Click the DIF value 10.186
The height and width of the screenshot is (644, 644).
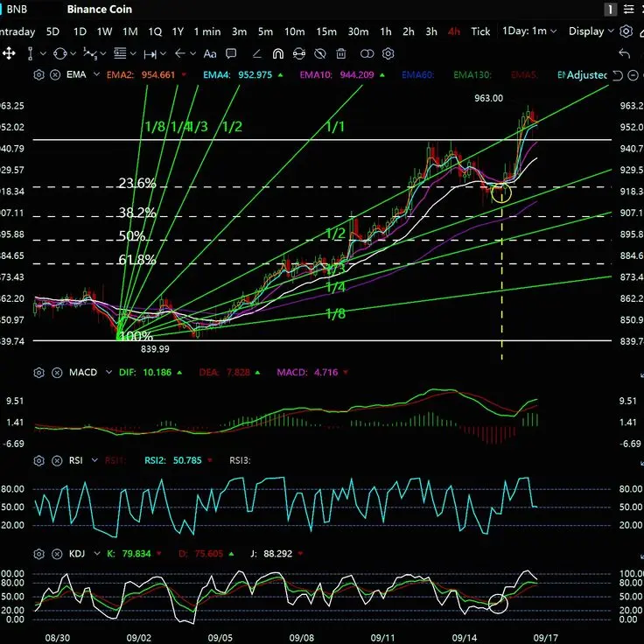tap(157, 373)
